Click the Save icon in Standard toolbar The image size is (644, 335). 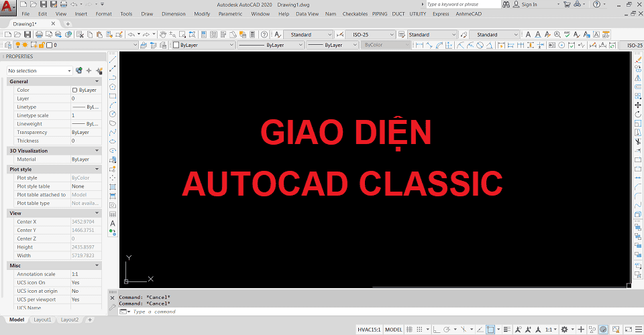click(28, 34)
